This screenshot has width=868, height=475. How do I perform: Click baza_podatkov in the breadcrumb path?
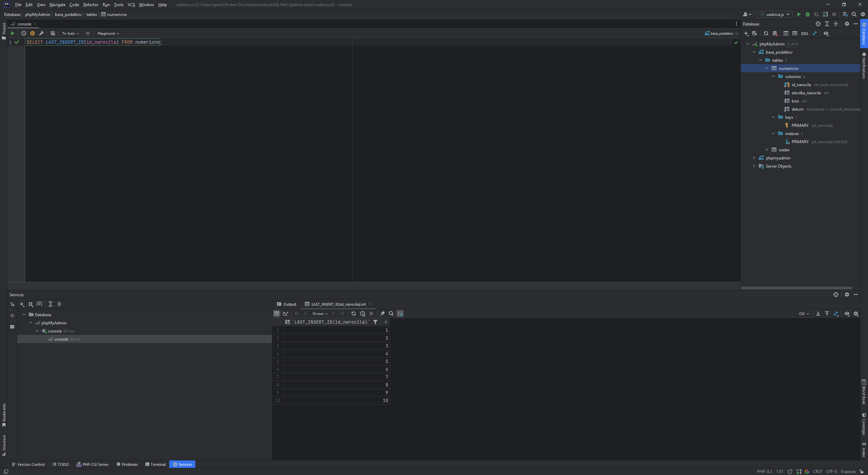[68, 14]
